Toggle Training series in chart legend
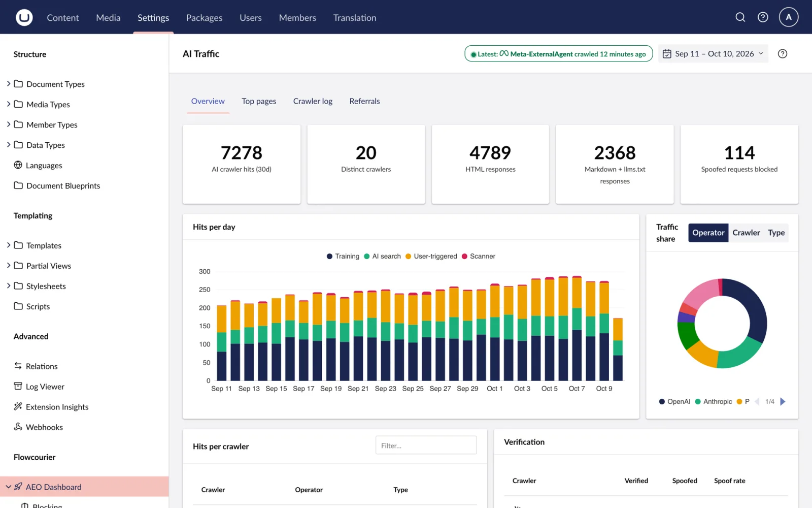The width and height of the screenshot is (812, 508). (343, 256)
